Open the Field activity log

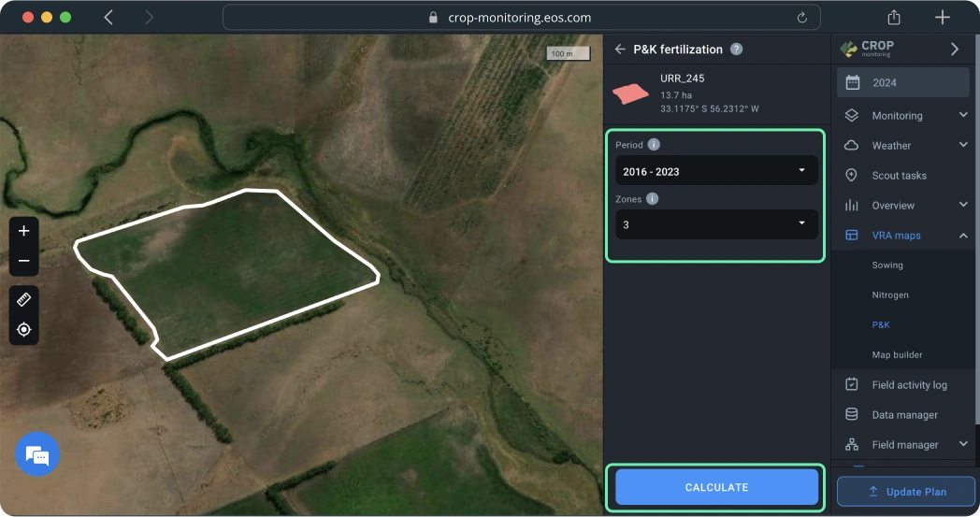point(909,385)
